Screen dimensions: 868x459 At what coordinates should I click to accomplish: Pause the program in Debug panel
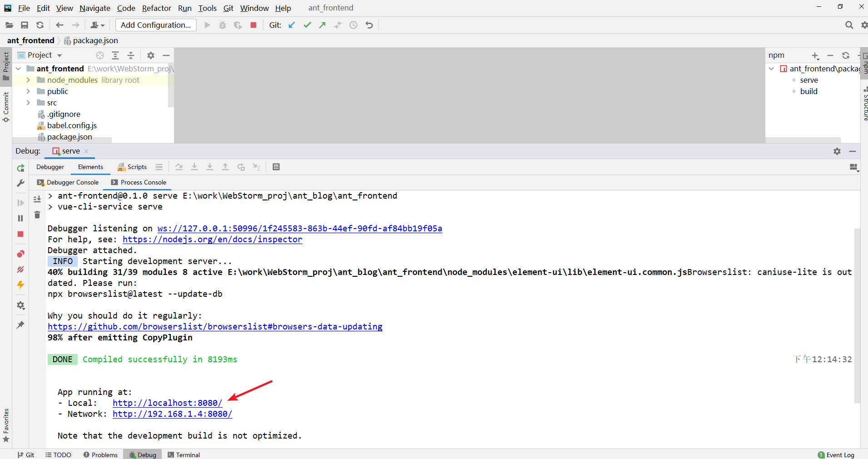click(x=20, y=219)
